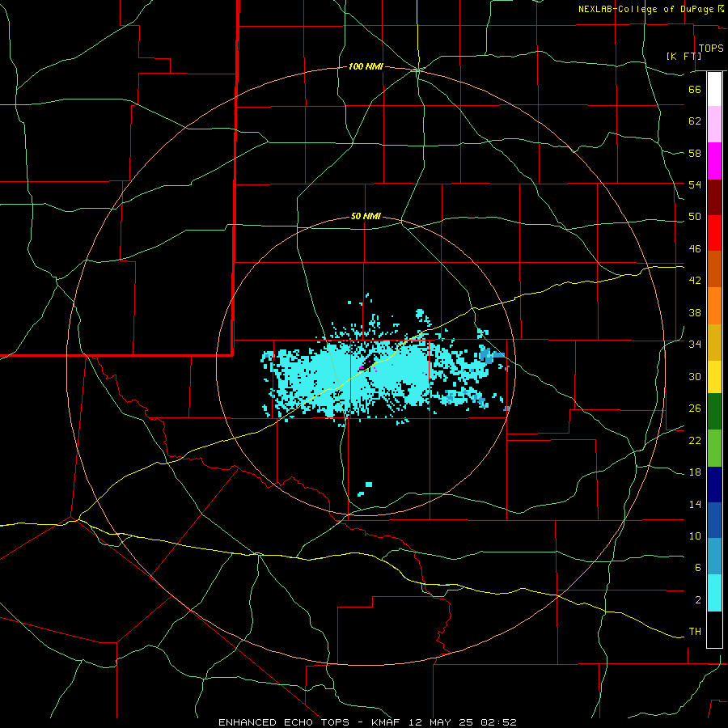Select the "38" legend value
This screenshot has height=728, width=728.
coord(695,312)
